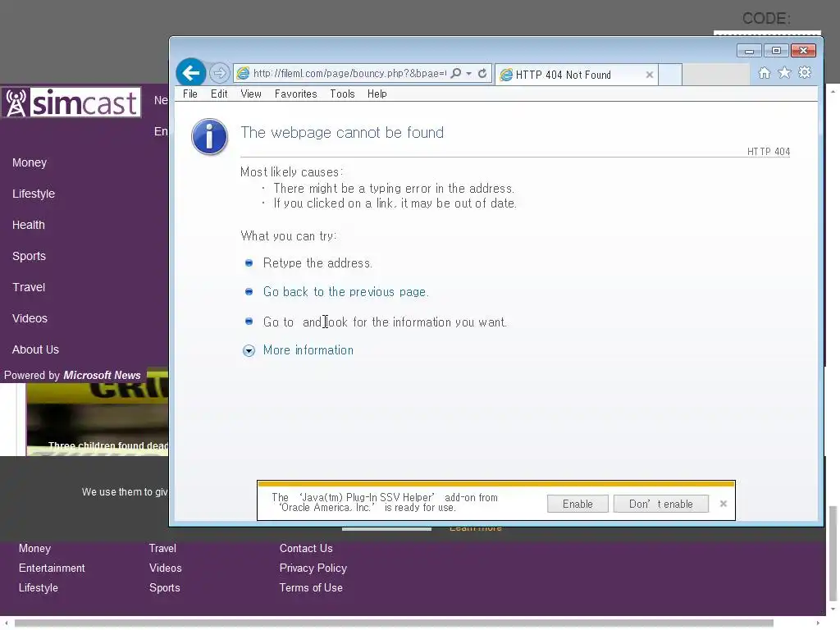Click Videos link in the footer
The width and height of the screenshot is (840, 630).
pos(166,568)
